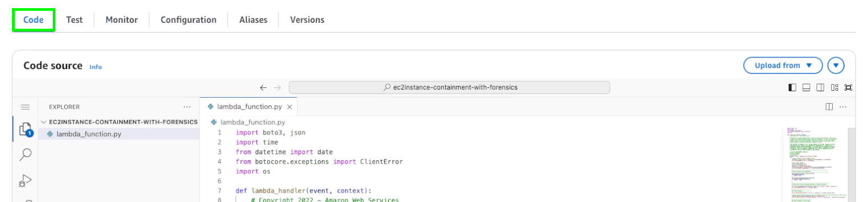Go forward with the right arrow

(x=278, y=87)
